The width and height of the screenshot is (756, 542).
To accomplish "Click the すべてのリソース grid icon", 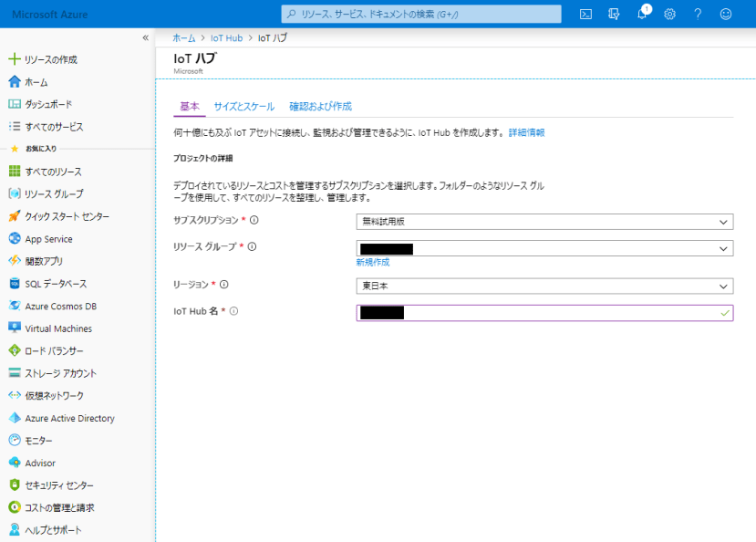I will [15, 172].
